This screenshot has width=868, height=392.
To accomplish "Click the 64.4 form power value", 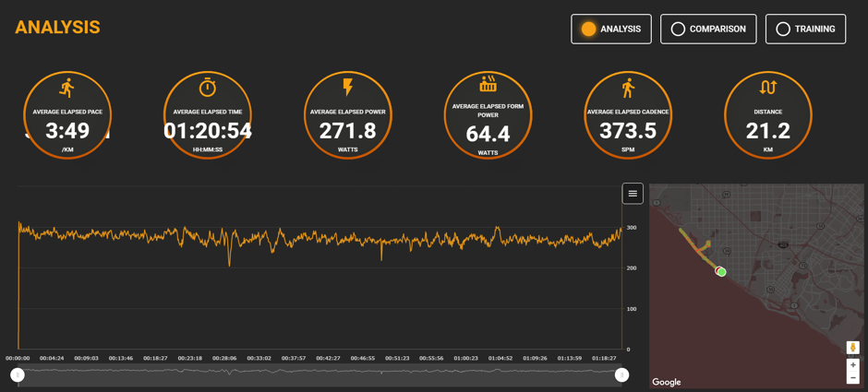I will [488, 135].
